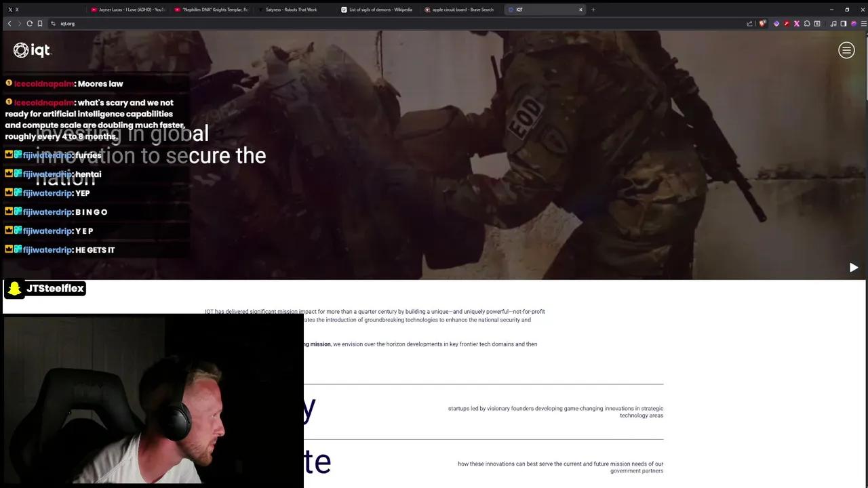Open the share icon in the address bar
Image resolution: width=868 pixels, height=488 pixels.
pyautogui.click(x=749, y=24)
